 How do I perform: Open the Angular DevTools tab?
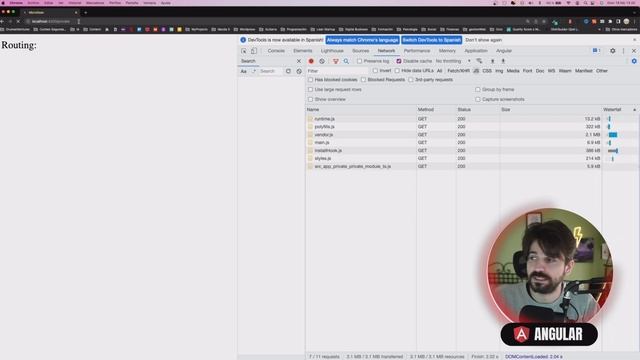(504, 51)
